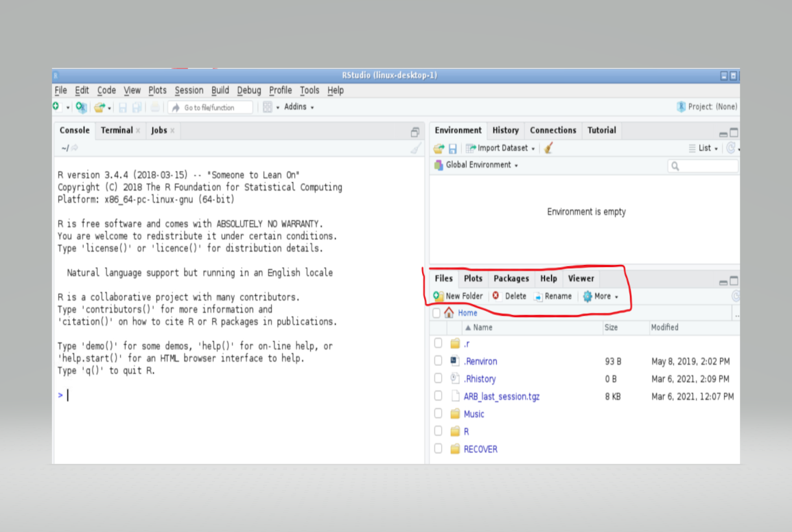Tick the checkbox next to Music folder

[x=439, y=414]
